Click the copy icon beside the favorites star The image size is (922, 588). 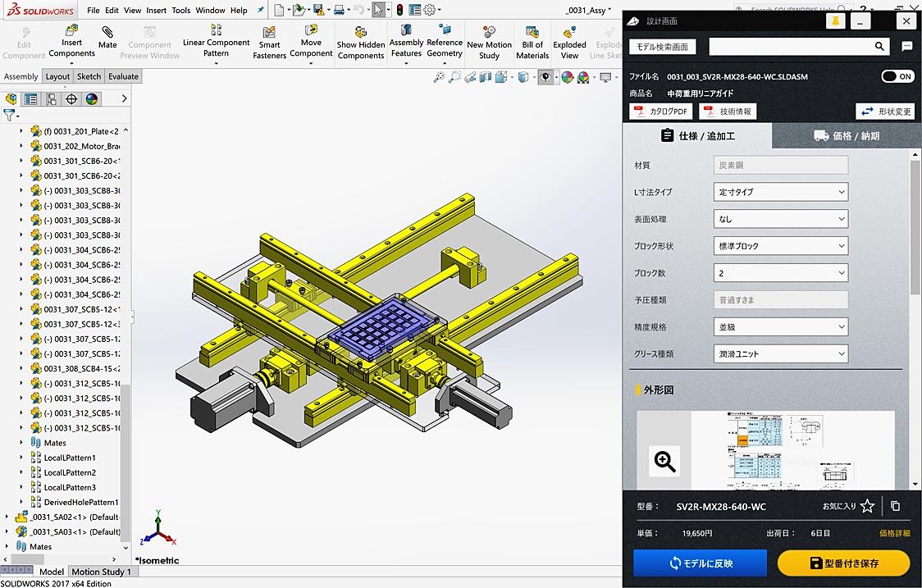tap(895, 507)
